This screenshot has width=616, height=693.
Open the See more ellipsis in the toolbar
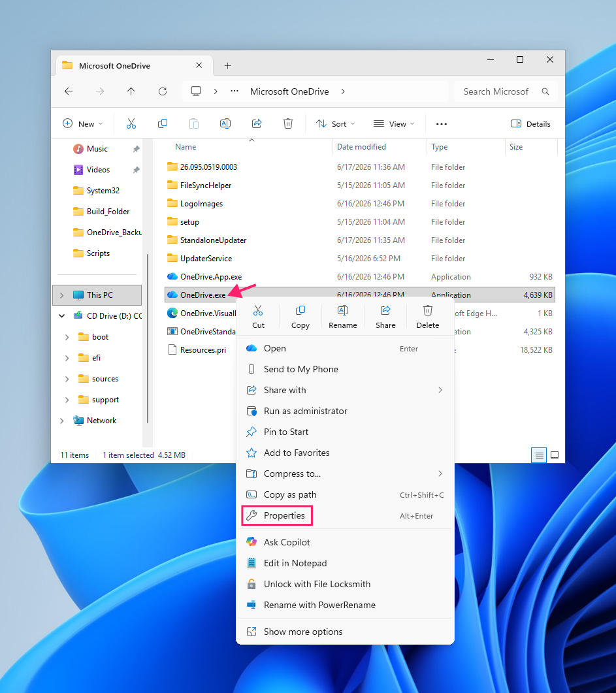pos(442,123)
